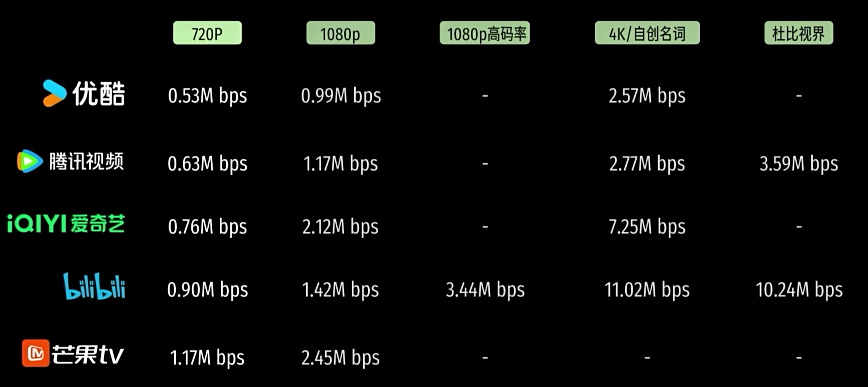Select the 4K/自创名词 header label
868x387 pixels.
(647, 33)
